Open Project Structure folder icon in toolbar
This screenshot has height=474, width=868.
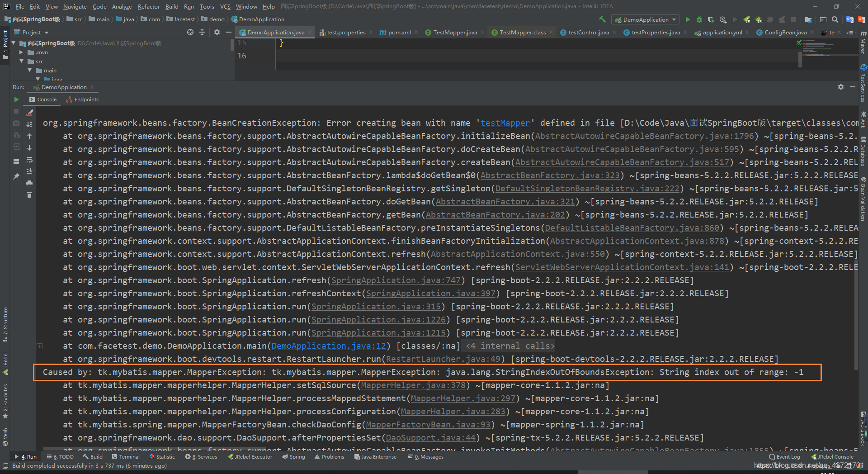pyautogui.click(x=808, y=19)
